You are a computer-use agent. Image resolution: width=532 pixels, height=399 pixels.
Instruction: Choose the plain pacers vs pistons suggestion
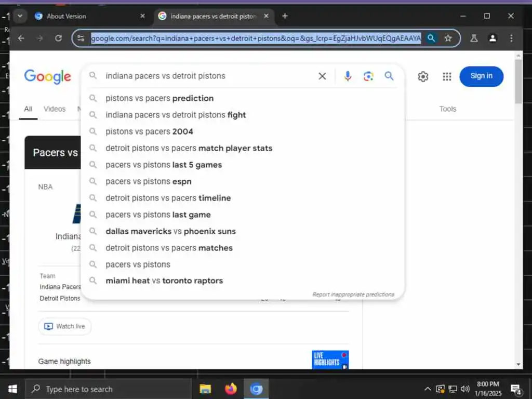(243, 264)
